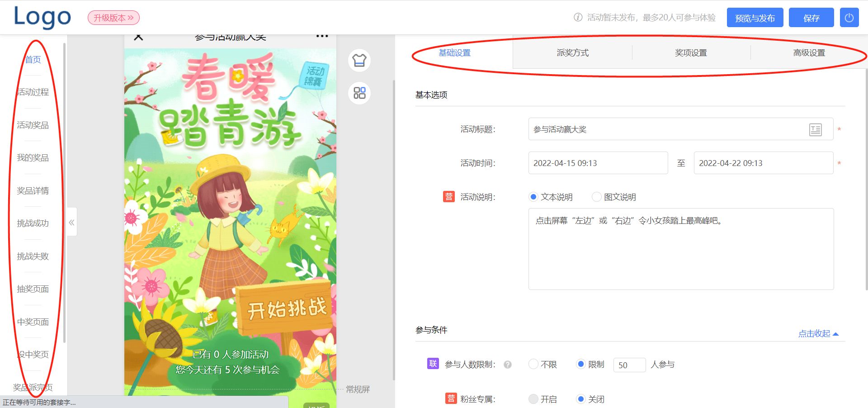
Task: Open the start date picker field
Action: click(x=598, y=163)
